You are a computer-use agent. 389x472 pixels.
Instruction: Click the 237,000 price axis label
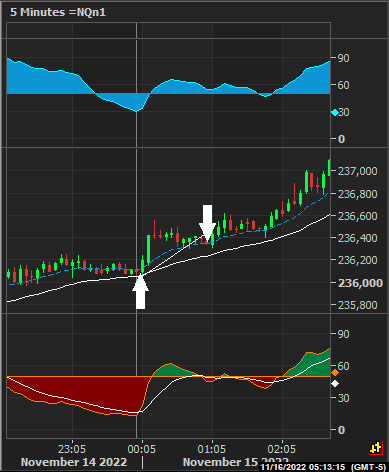358,171
